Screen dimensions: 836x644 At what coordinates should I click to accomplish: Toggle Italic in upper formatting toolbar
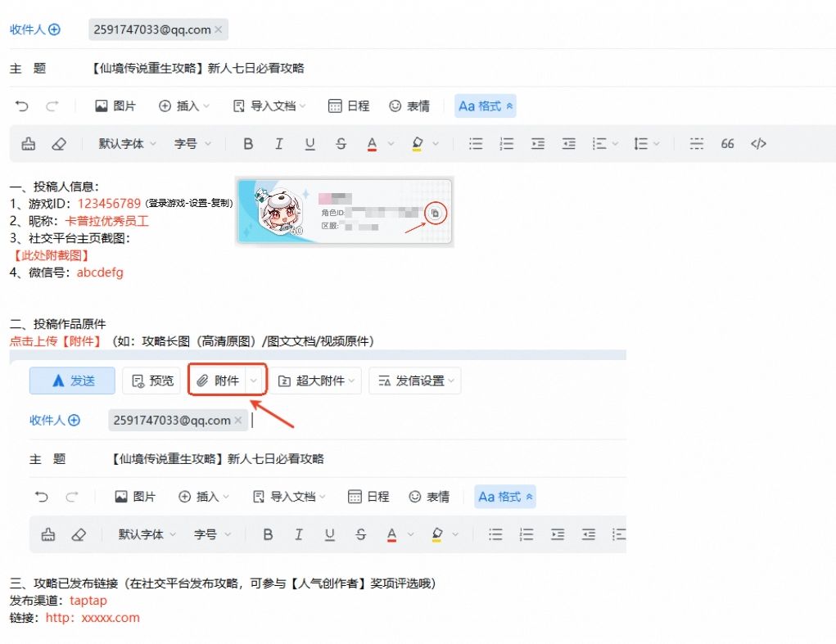coord(278,144)
